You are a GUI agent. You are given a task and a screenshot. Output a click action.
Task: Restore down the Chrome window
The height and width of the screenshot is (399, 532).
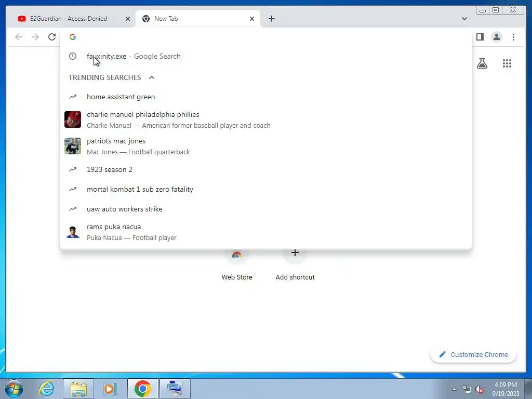click(496, 10)
